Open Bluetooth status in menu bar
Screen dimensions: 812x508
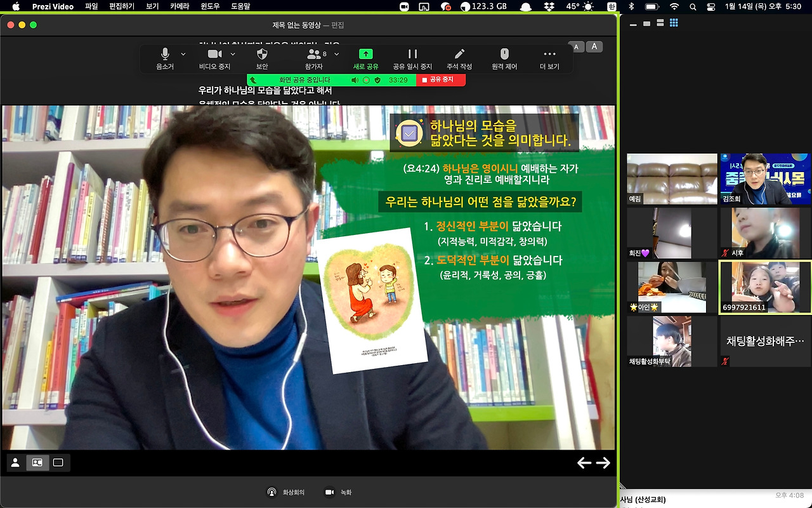pyautogui.click(x=631, y=6)
